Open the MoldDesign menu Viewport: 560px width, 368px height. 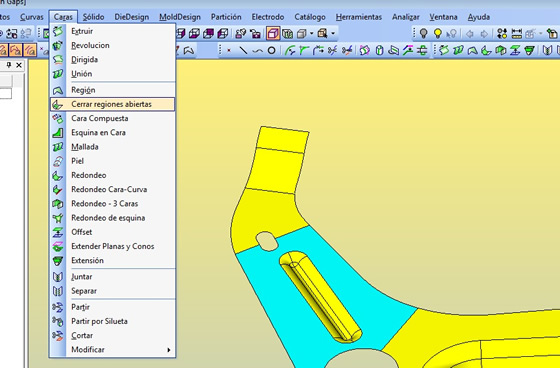[180, 17]
